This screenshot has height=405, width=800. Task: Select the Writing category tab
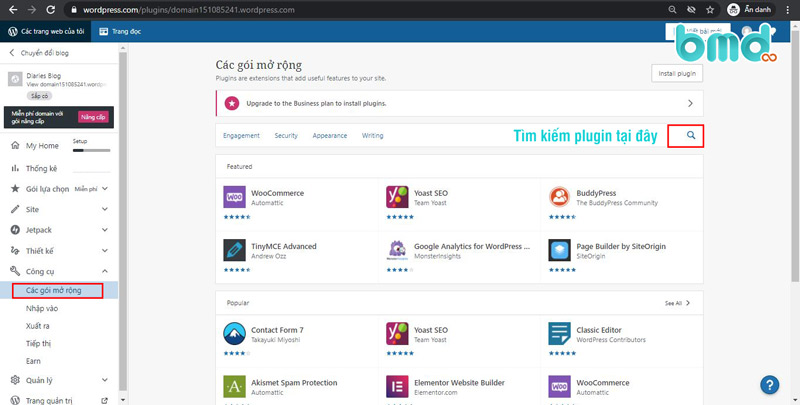coord(372,136)
